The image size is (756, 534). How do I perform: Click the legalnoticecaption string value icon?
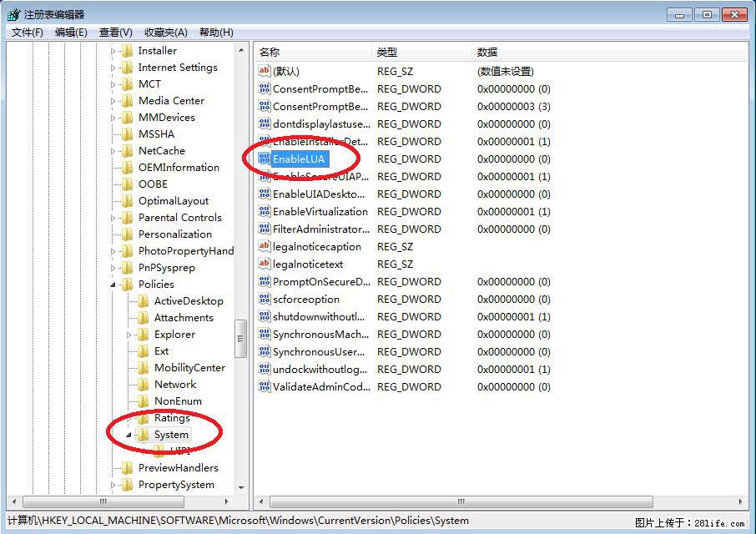265,246
